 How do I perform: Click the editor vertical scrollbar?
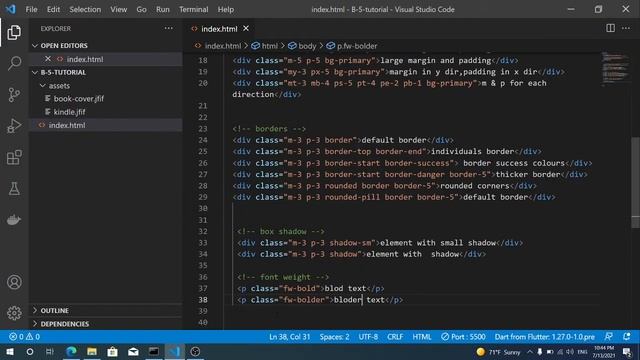click(636, 182)
